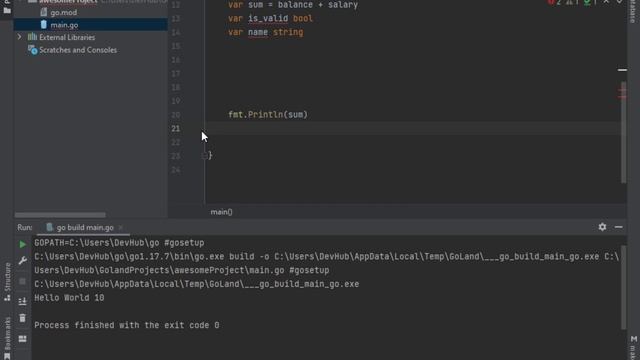
Task: Hide the Run tool window with minus icon
Action: tap(618, 227)
